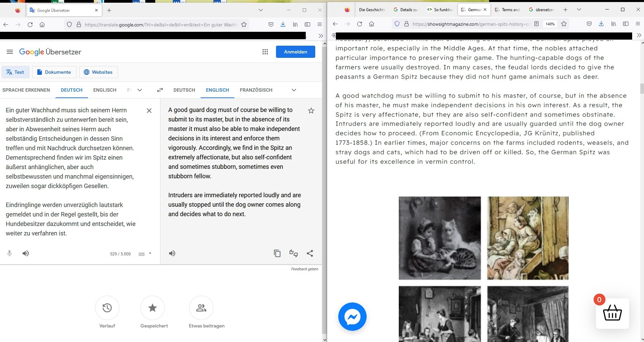
Task: Reset the 140% zoom level
Action: pos(550,24)
